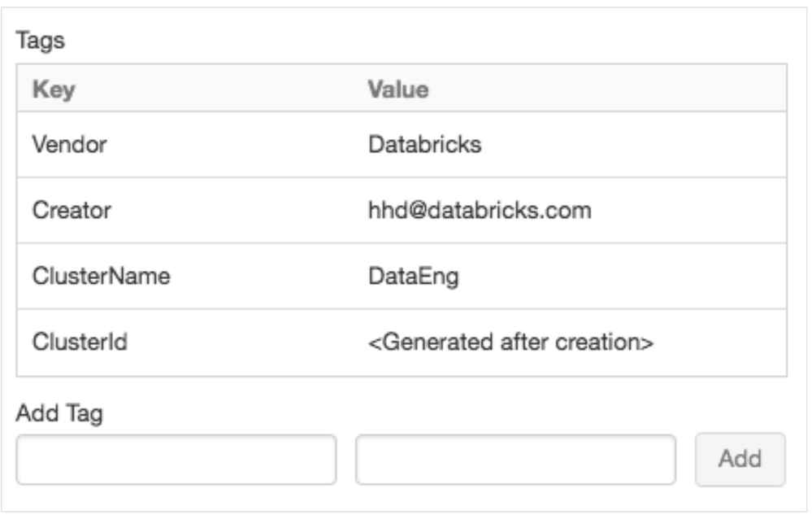This screenshot has height=519, width=812.
Task: Click the Generated after creation value
Action: click(x=510, y=342)
